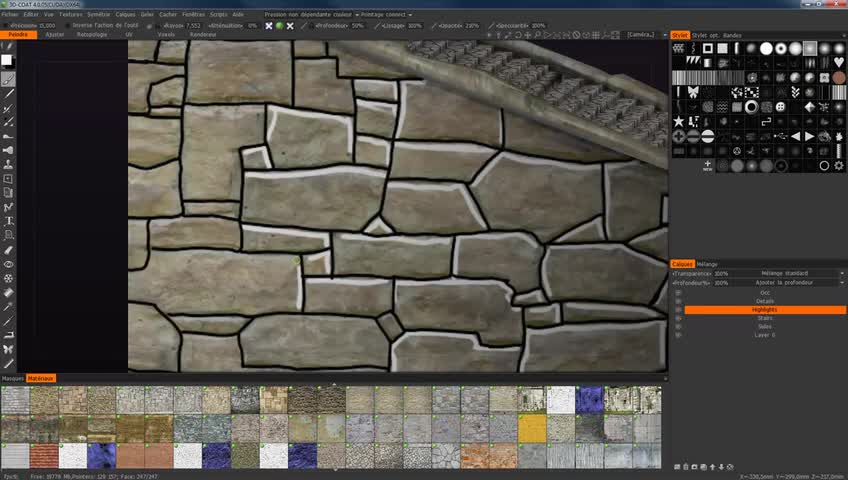The image size is (848, 480).
Task: Toggle visibility of Sides layer
Action: point(678,326)
